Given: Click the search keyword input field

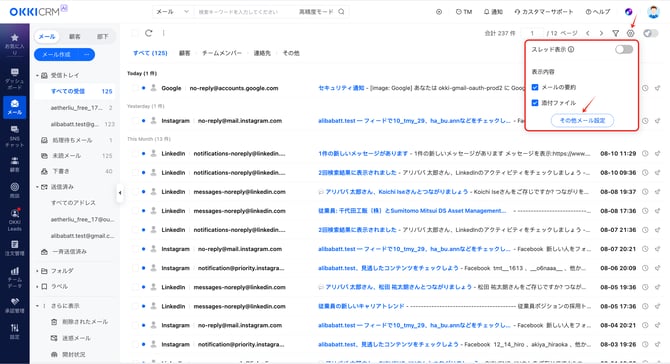Looking at the screenshot, I should 244,12.
